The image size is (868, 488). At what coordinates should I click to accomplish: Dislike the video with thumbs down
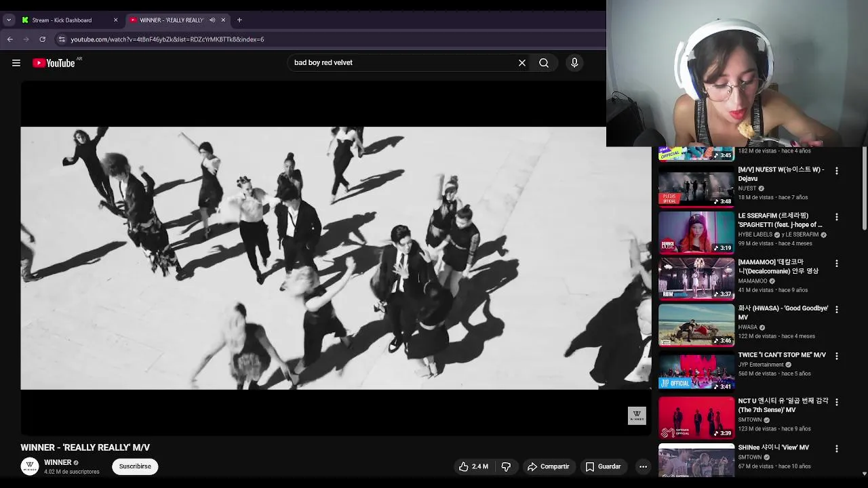(x=506, y=466)
